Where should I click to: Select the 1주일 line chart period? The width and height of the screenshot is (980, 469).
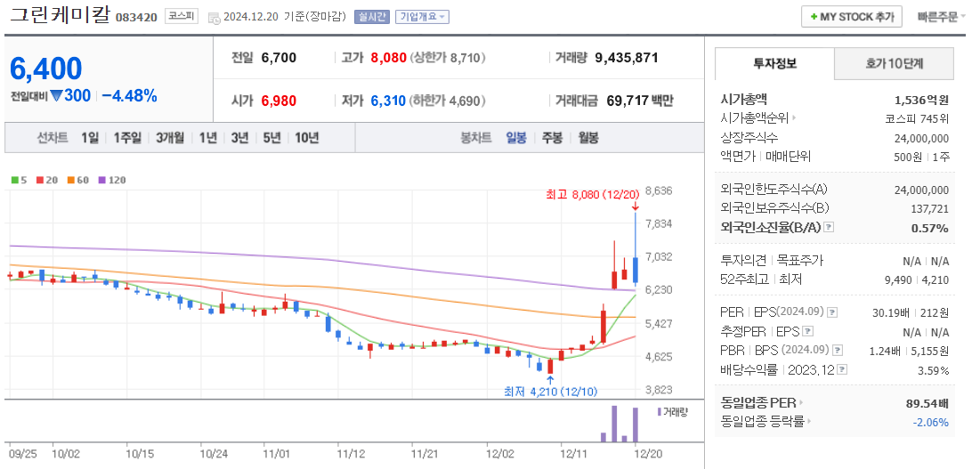[127, 138]
